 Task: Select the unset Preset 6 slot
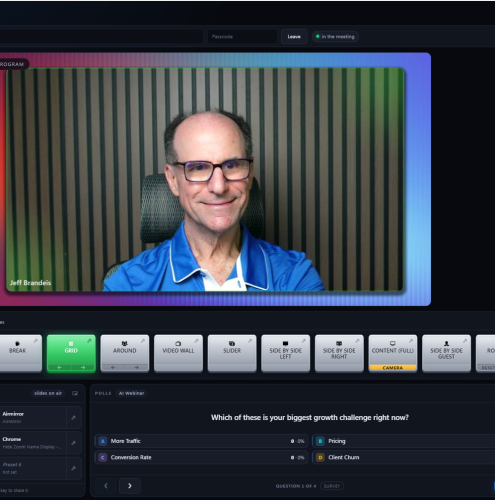[33, 468]
